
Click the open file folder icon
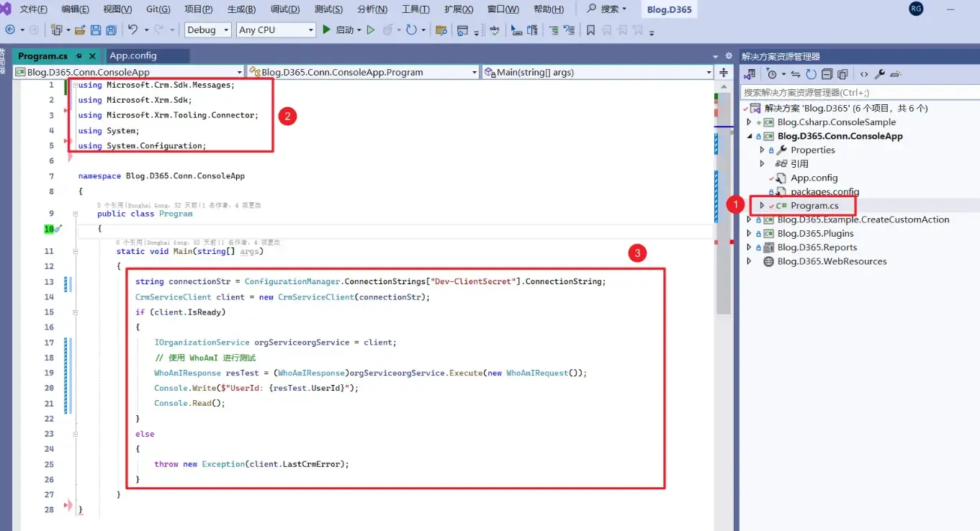[80, 30]
